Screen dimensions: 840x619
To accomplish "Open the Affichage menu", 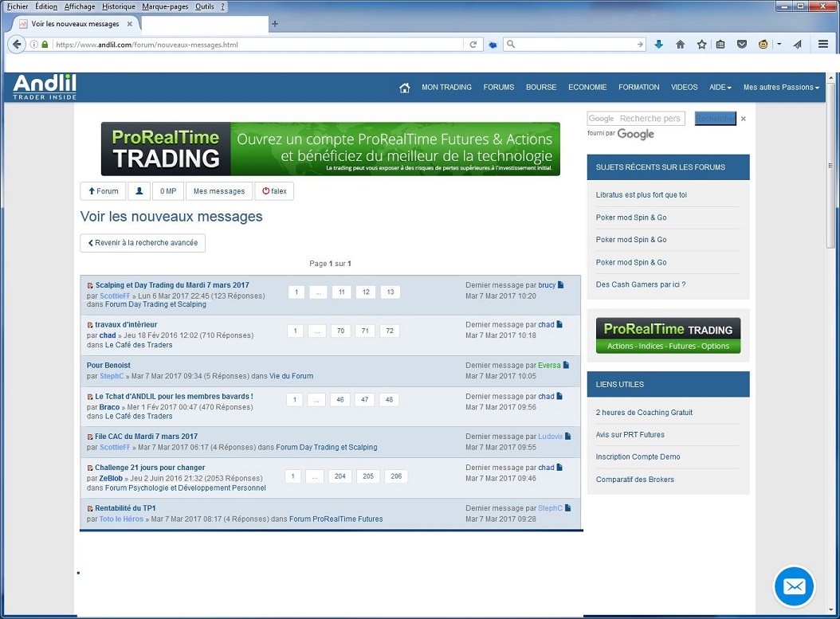I will click(x=79, y=6).
